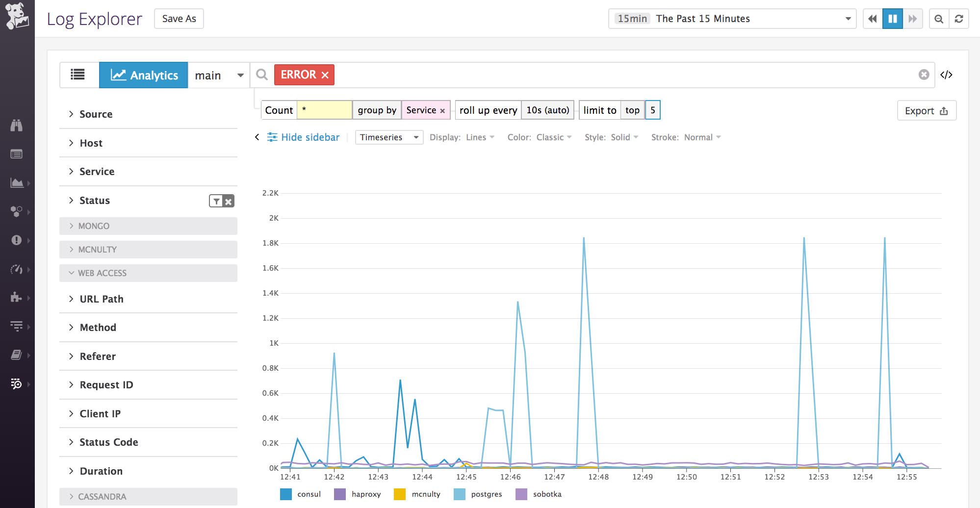The height and width of the screenshot is (508, 980).
Task: Open the Integrations puzzle piece icon
Action: pyautogui.click(x=17, y=298)
